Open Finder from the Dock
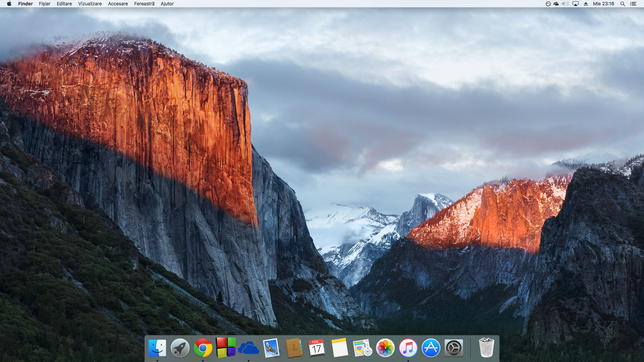The width and height of the screenshot is (644, 362). tap(157, 348)
